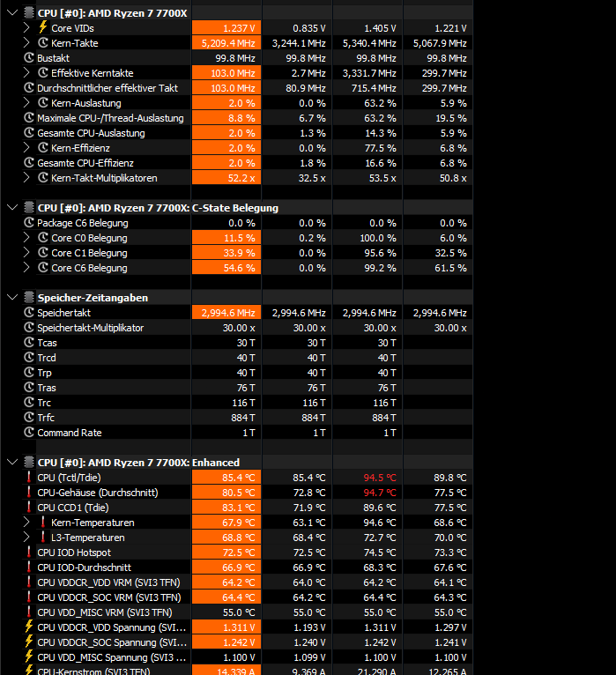
Task: Collapse the Ryzen 7 7700X Enhanced group
Action: [x=12, y=463]
